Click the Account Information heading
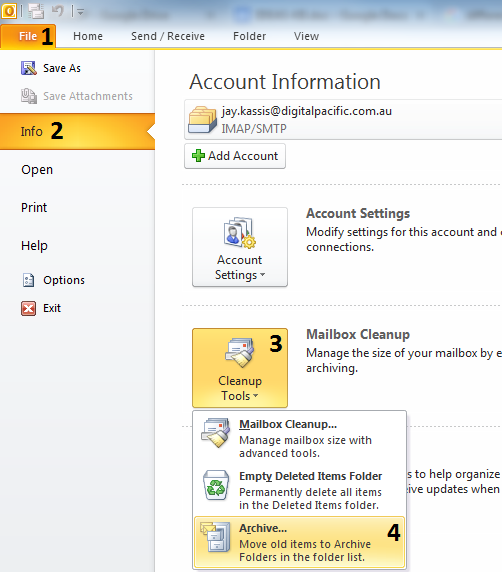The image size is (502, 572). [x=285, y=82]
